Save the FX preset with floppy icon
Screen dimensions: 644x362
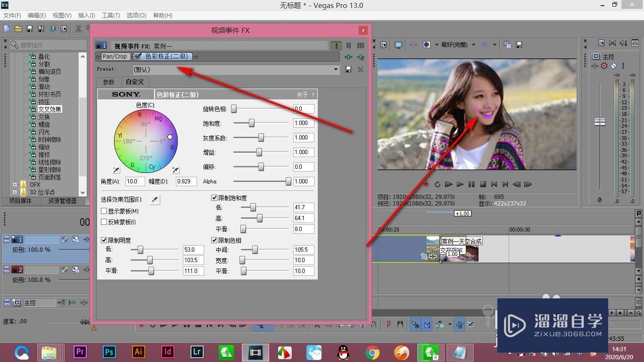coord(348,69)
